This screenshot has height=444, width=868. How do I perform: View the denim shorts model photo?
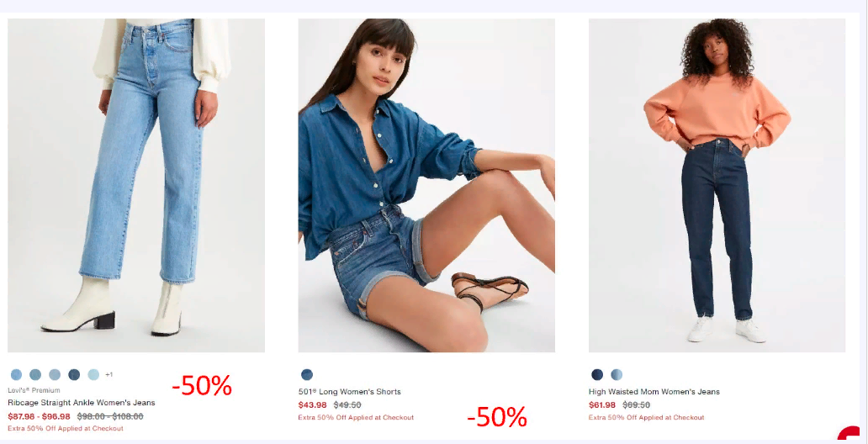(426, 186)
